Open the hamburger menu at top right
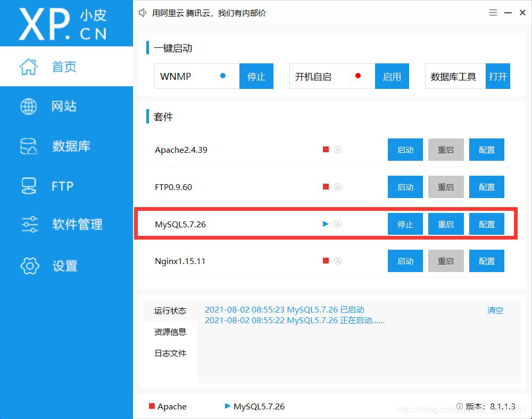 pos(493,12)
